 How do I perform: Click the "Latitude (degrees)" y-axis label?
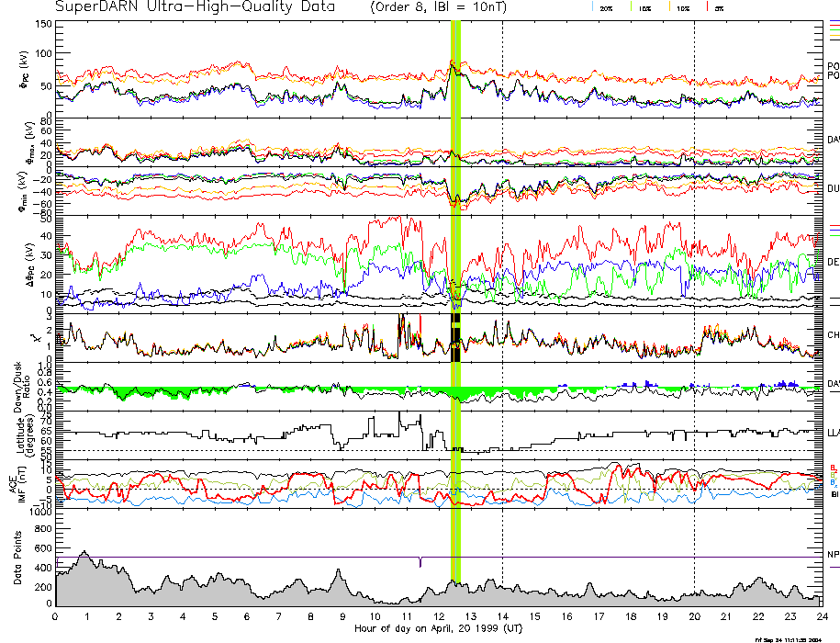[x=25, y=435]
